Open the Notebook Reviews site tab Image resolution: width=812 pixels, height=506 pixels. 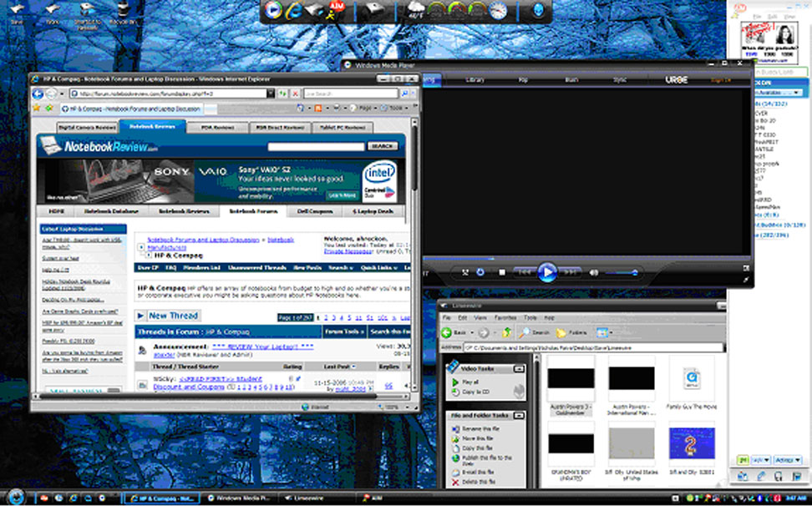pos(152,127)
